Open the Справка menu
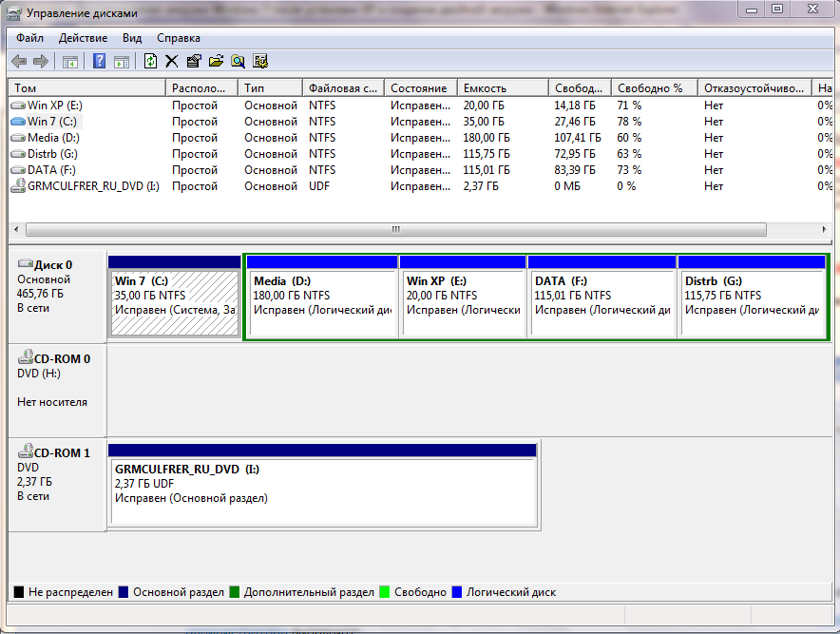Image resolution: width=840 pixels, height=634 pixels. pyautogui.click(x=178, y=38)
